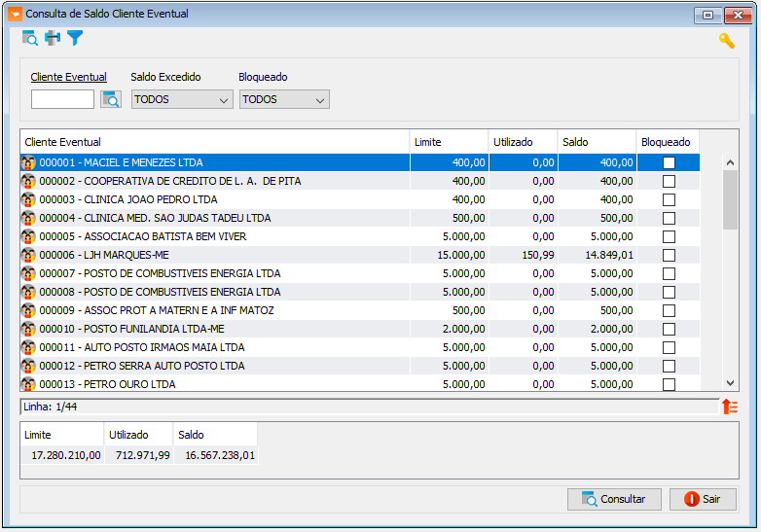
Task: Click total Saldo 16.567.238,01
Action: pos(220,455)
